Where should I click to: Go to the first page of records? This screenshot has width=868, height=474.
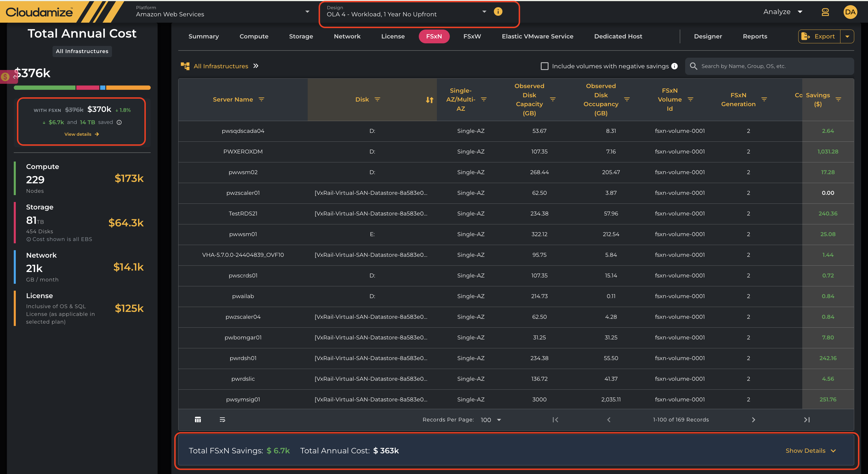coord(555,420)
